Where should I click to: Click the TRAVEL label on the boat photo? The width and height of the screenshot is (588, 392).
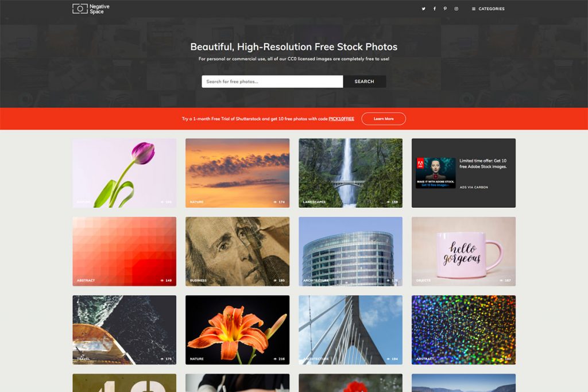tap(83, 359)
